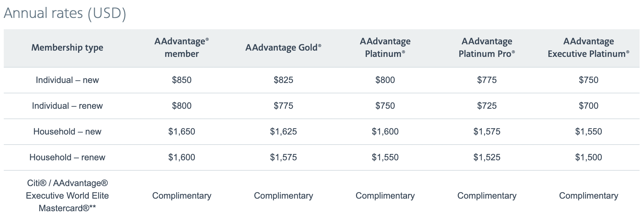
Task: Select the $1,625 AAdvantage Gold household rate
Action: pyautogui.click(x=283, y=132)
